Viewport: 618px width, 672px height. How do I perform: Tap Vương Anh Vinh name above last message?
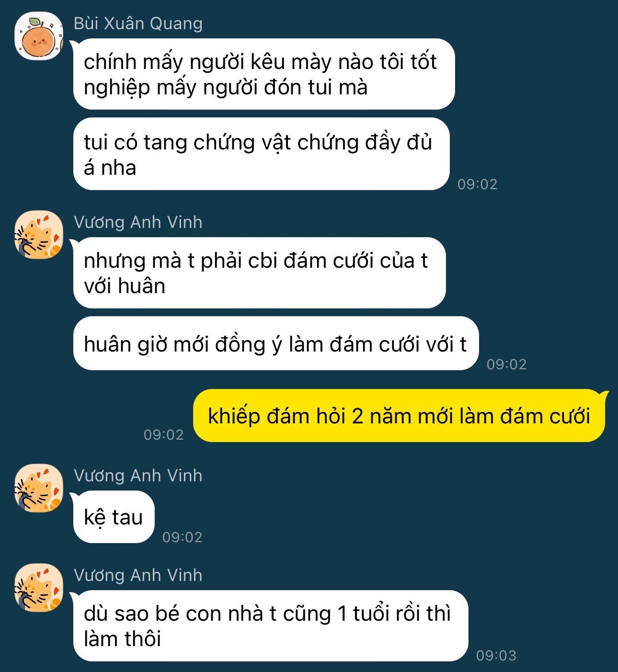point(138,575)
